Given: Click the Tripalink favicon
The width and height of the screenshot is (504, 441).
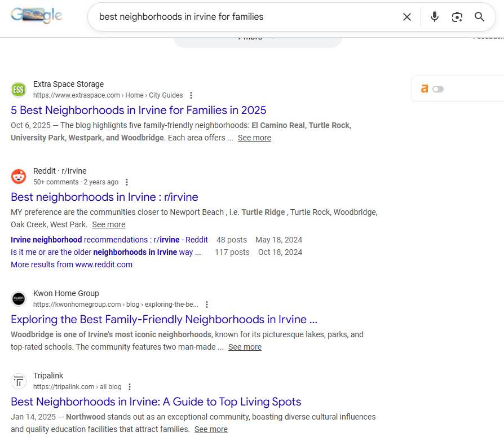Looking at the screenshot, I should tap(19, 381).
